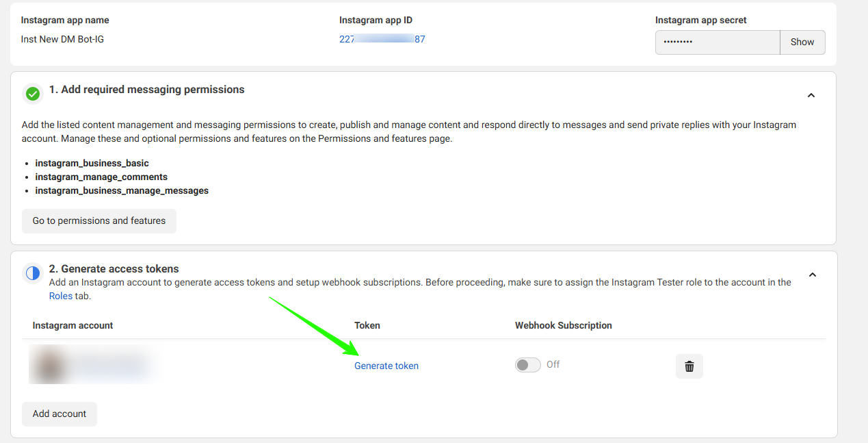Click the blurred Instagram account avatar
868x443 pixels.
pyautogui.click(x=47, y=365)
